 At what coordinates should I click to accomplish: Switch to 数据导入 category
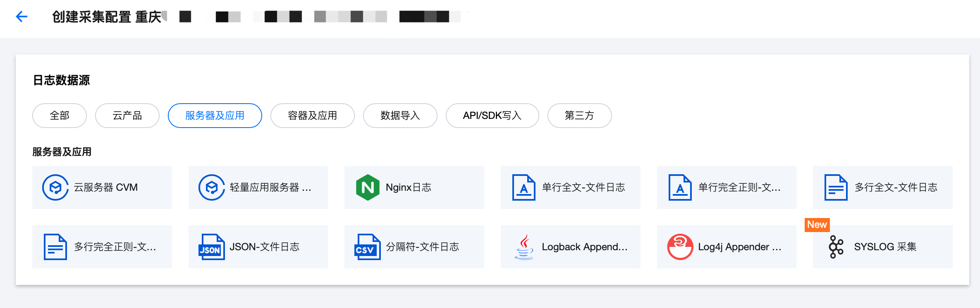(400, 116)
